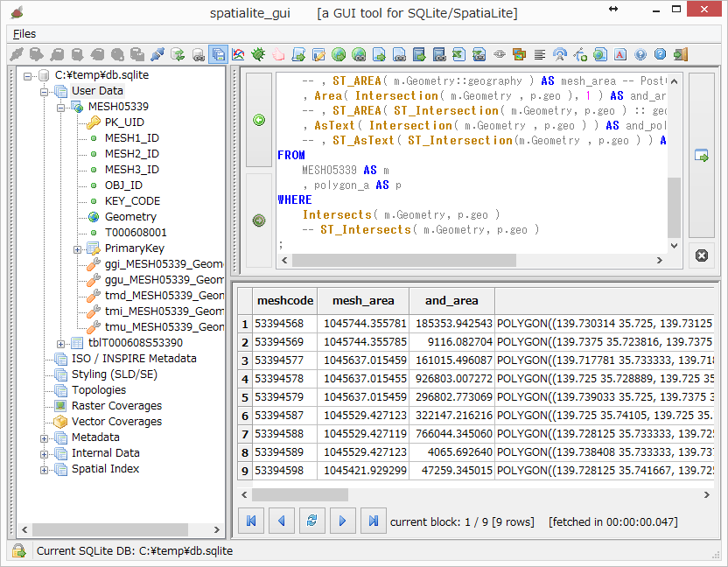Screen dimensions: 728x567
Task: Expand the Spatial Index node
Action: 45,469
